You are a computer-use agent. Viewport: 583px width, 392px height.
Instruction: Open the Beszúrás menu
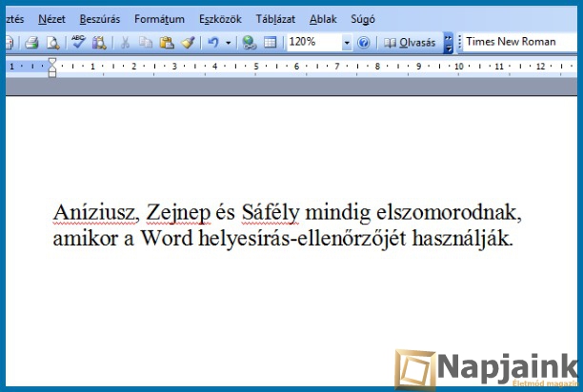tap(100, 19)
